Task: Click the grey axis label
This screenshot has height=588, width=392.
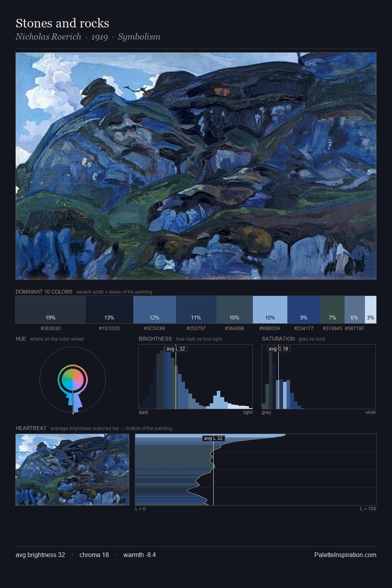Action: 267,412
